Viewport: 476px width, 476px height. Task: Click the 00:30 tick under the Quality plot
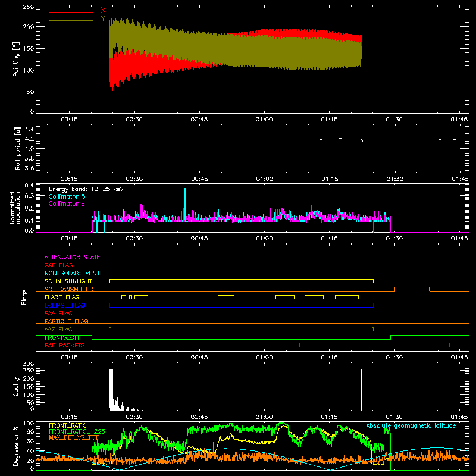click(134, 417)
